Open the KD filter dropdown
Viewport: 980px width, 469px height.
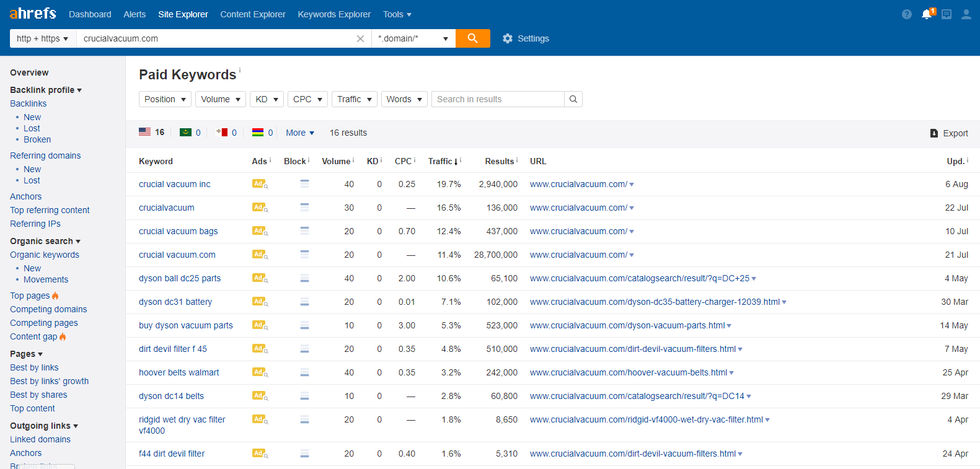pos(267,99)
